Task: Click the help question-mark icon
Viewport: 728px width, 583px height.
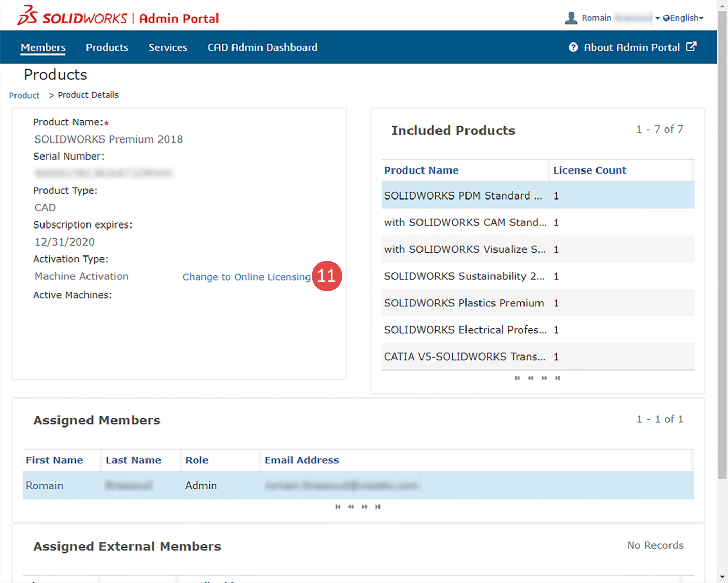Action: (573, 47)
